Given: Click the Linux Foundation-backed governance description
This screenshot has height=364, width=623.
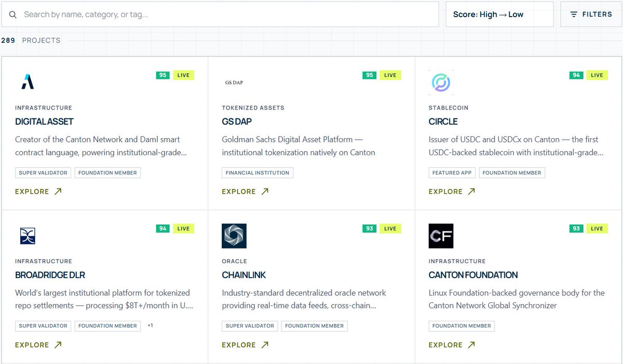Looking at the screenshot, I should (x=517, y=299).
